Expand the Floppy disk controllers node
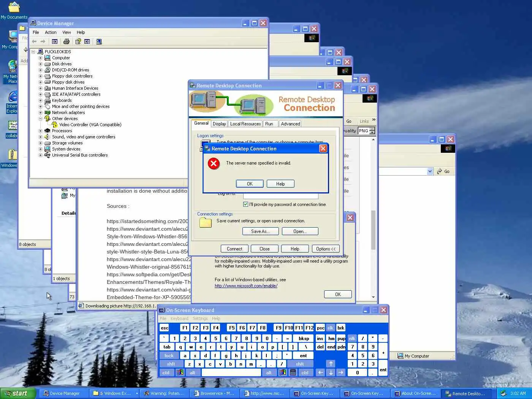The image size is (532, 399). [40, 76]
